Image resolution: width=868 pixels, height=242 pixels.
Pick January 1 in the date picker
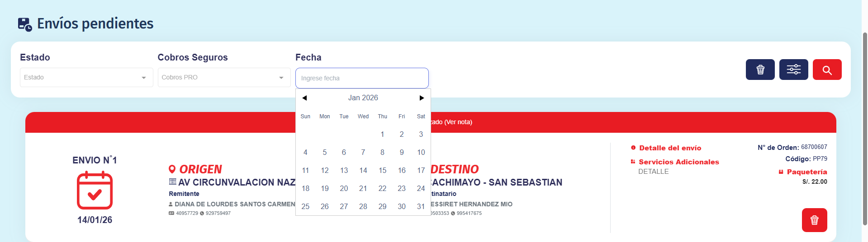[x=382, y=134]
